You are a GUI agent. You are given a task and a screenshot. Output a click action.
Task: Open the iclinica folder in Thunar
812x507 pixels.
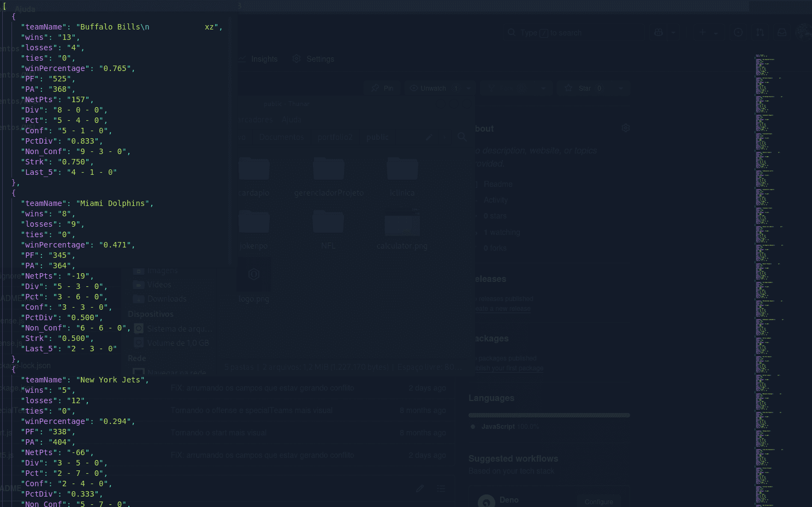402,176
